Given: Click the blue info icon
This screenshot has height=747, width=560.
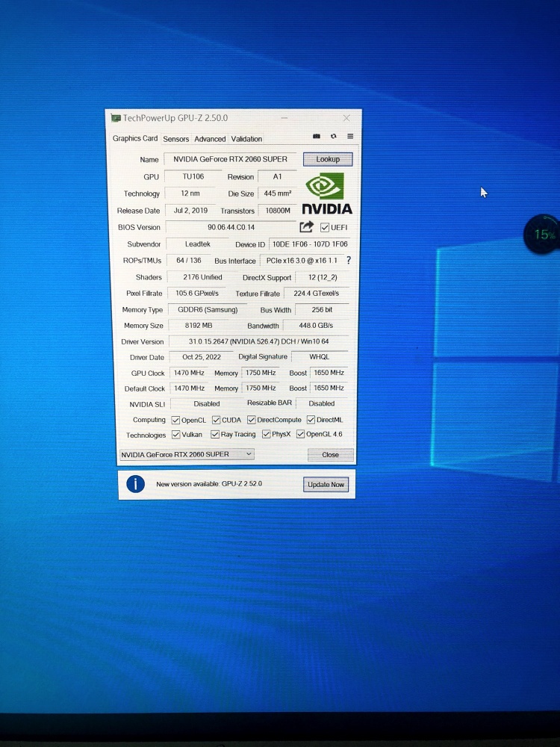Looking at the screenshot, I should 135,484.
